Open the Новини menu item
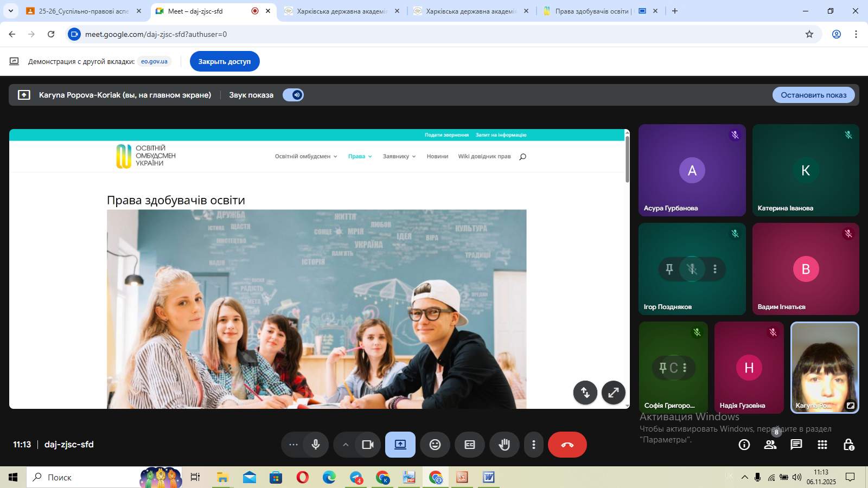The height and width of the screenshot is (488, 868). [437, 157]
